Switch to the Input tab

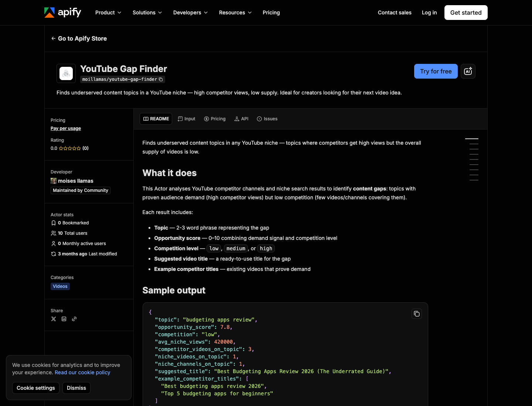[187, 119]
